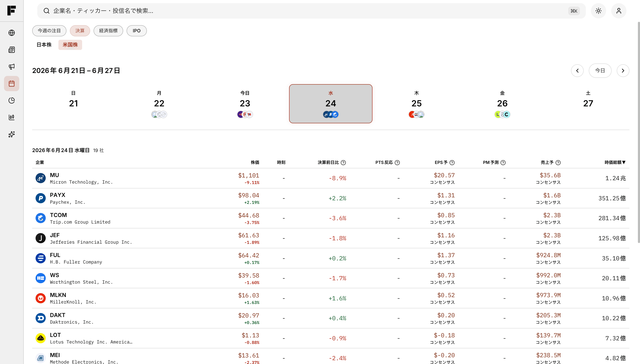Select Thursday 25 in week calendar
Screen dimensions: 640x364
click(x=417, y=104)
